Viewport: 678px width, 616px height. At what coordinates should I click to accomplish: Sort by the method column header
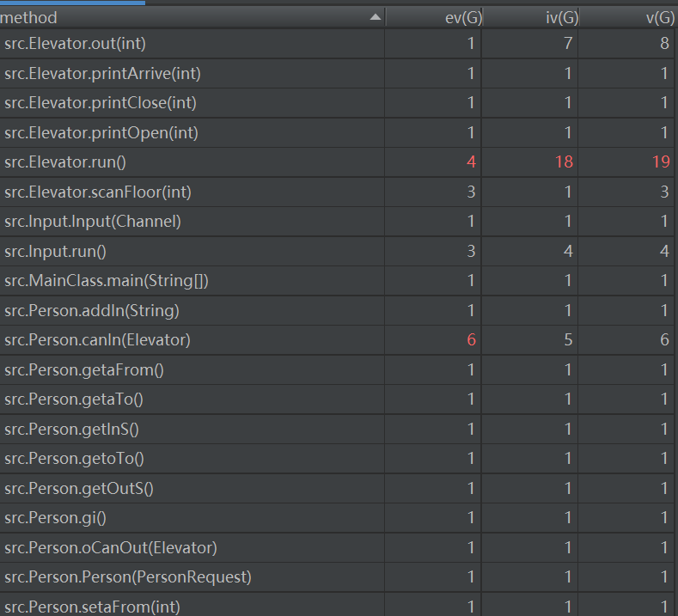click(x=192, y=18)
